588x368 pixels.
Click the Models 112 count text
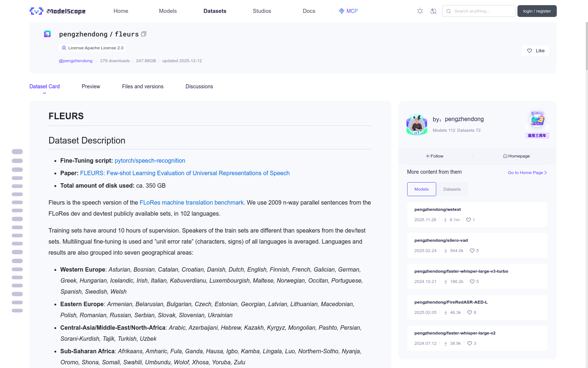(x=444, y=130)
